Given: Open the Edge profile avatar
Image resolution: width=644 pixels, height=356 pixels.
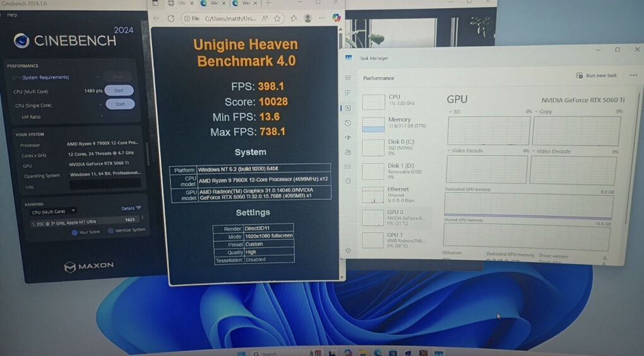Looking at the screenshot, I should 307,18.
